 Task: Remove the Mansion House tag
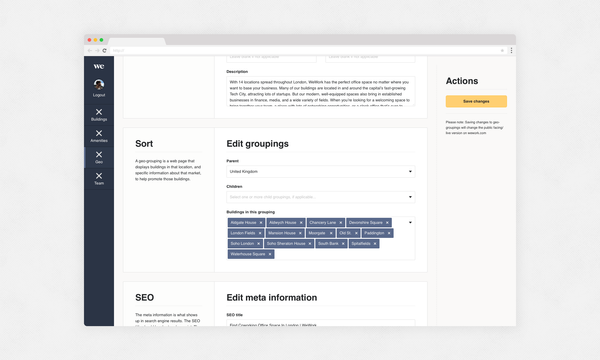tap(300, 233)
